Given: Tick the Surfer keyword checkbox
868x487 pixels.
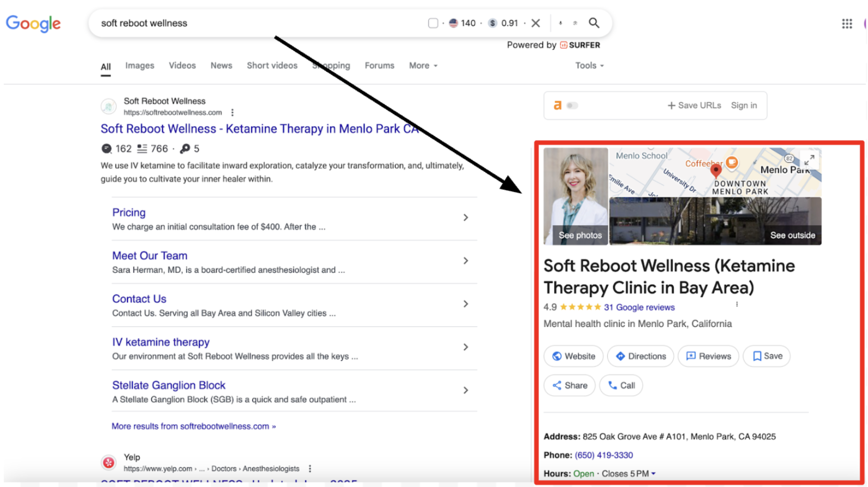Looking at the screenshot, I should (x=433, y=23).
